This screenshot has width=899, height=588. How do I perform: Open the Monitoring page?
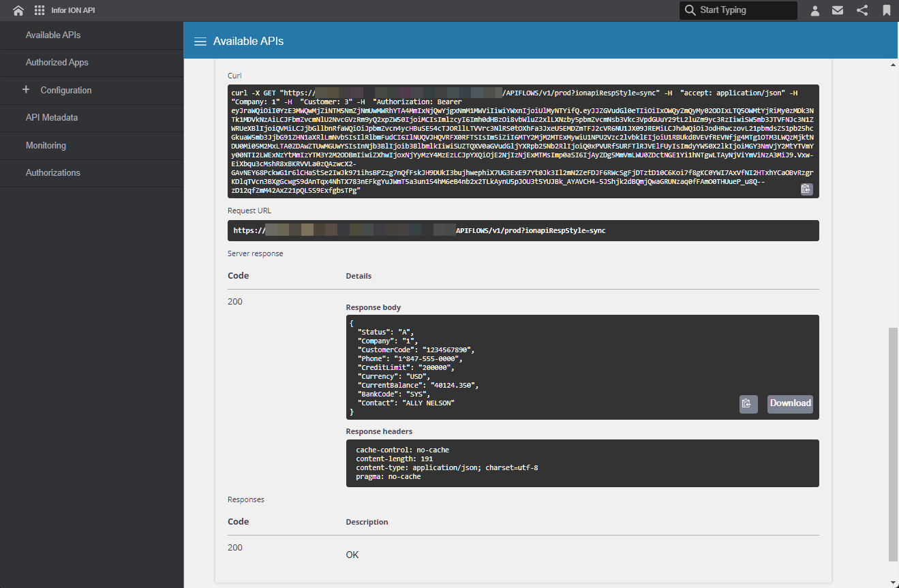(x=45, y=145)
